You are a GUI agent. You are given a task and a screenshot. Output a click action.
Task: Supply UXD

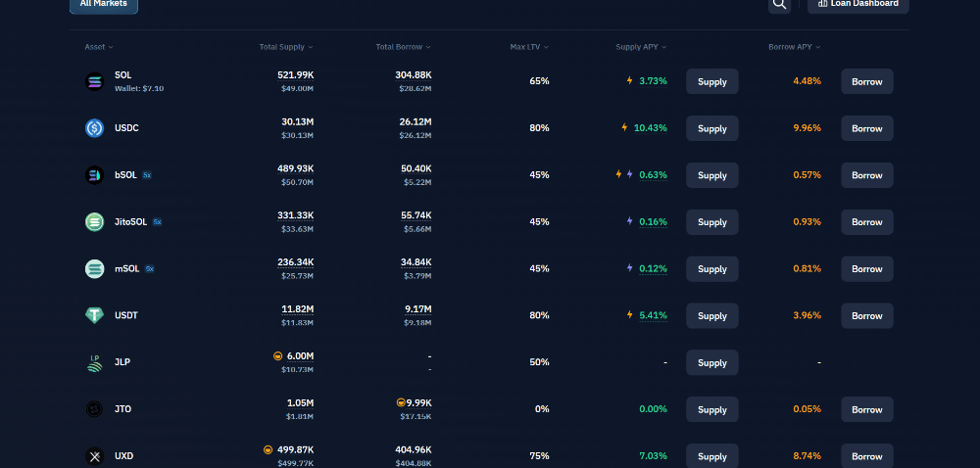(711, 456)
